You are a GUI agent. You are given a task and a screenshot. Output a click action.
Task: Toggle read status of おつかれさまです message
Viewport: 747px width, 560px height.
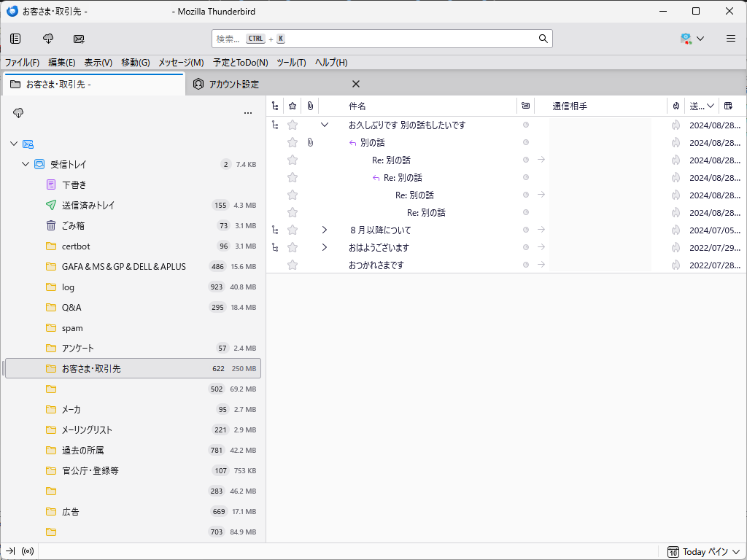click(x=526, y=265)
